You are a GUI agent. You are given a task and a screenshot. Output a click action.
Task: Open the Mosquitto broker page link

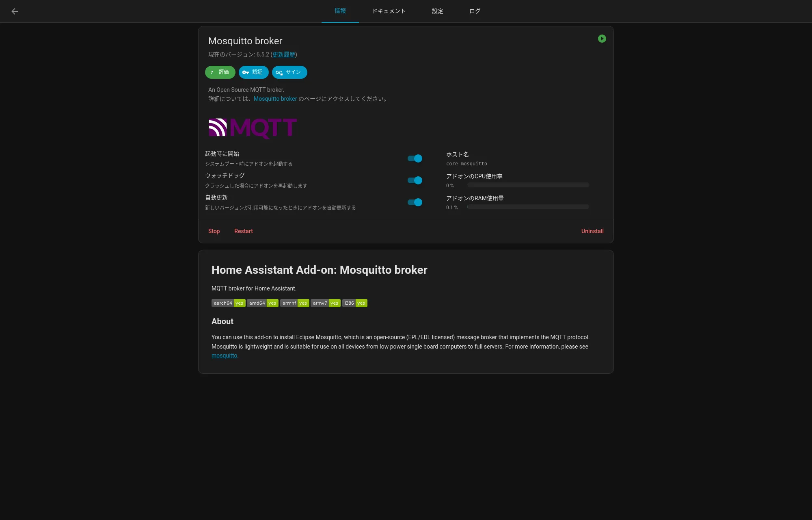(x=275, y=99)
